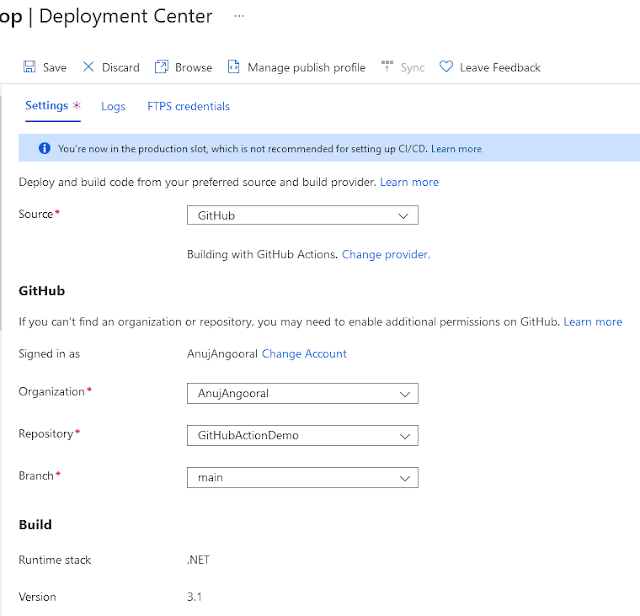
Task: Click the Change Account link
Action: tap(304, 354)
